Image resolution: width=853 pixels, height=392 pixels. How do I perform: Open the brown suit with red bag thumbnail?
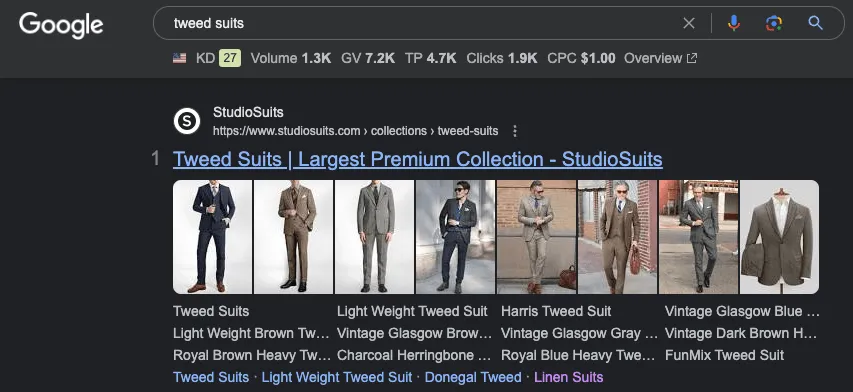[x=617, y=237]
